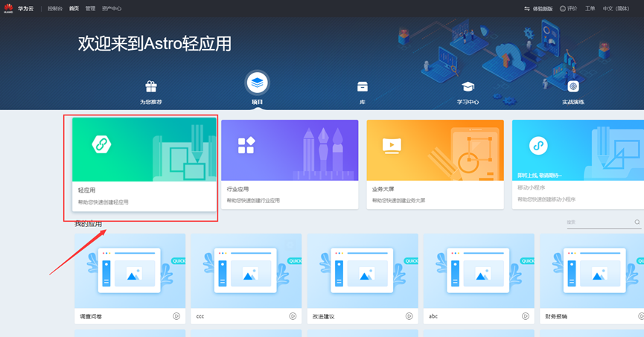Click the 华为云 brand text
Image resolution: width=644 pixels, height=337 pixels.
coord(25,9)
